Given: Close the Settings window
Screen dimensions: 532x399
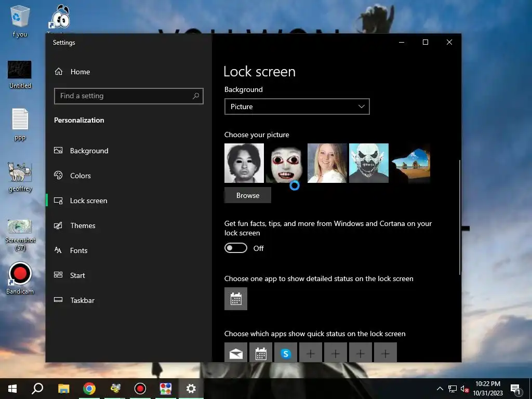Looking at the screenshot, I should click(449, 42).
